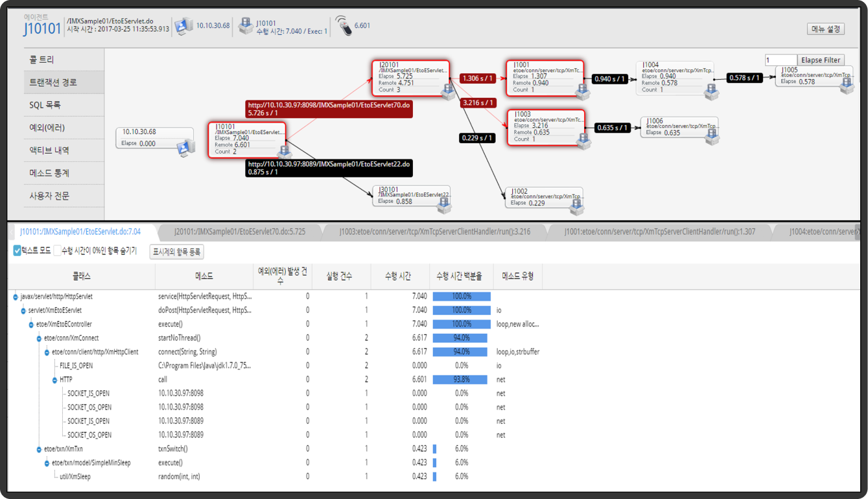
Task: Collapse the HTTP call tree node
Action: pyautogui.click(x=54, y=380)
